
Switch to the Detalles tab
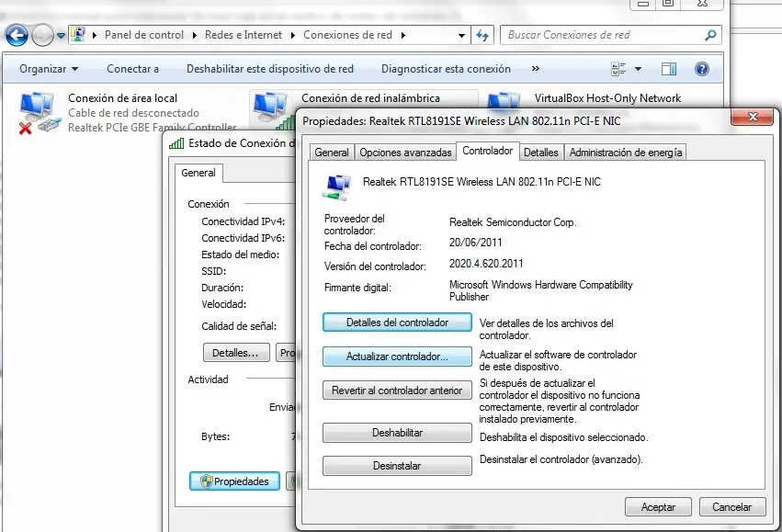(541, 153)
